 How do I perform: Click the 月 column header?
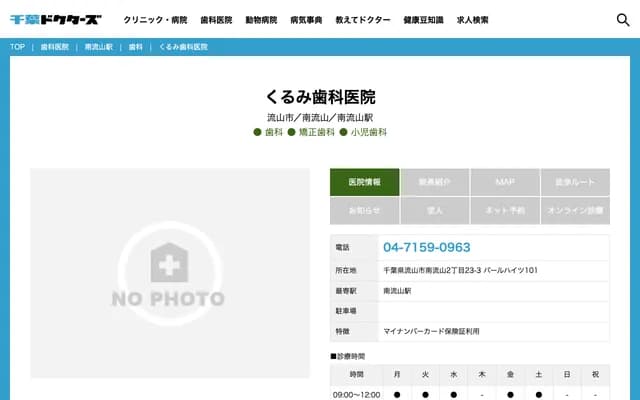[x=397, y=374]
